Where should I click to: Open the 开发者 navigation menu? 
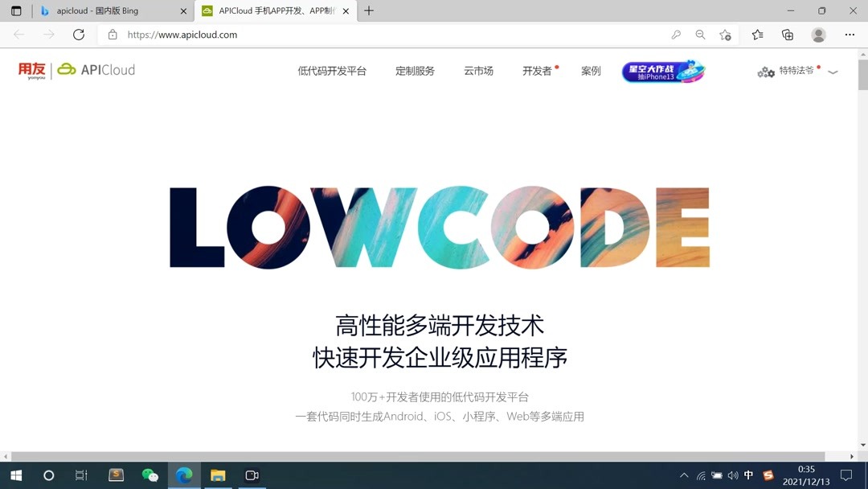[x=537, y=71]
